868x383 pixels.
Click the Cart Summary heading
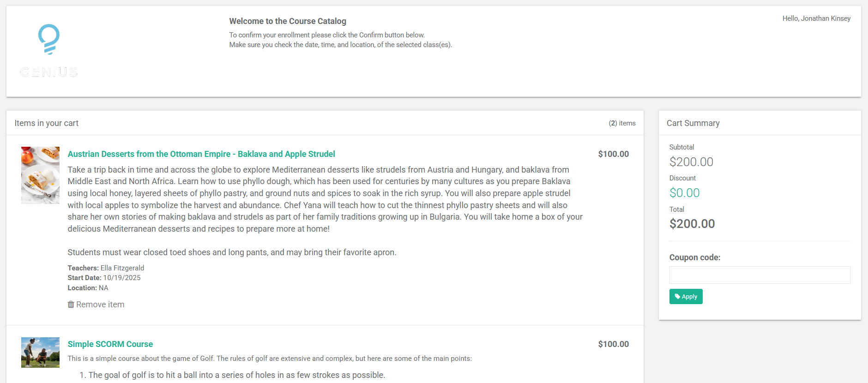click(693, 123)
